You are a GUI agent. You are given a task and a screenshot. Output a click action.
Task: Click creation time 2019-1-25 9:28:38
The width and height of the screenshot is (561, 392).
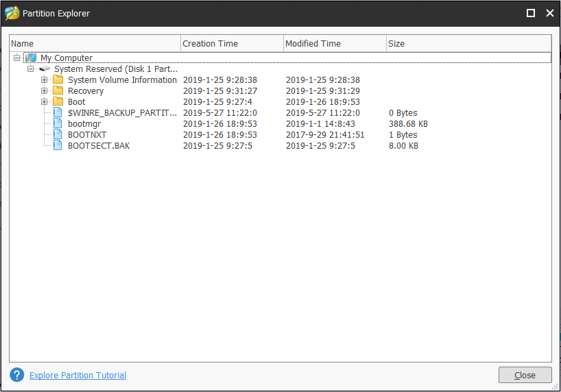coord(220,79)
